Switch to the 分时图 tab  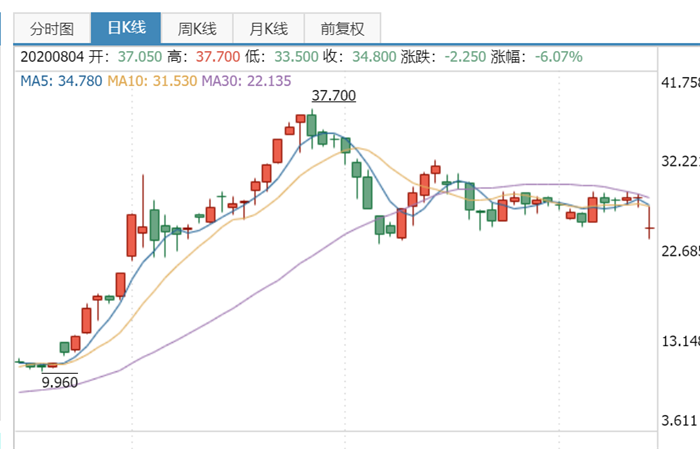(x=52, y=29)
